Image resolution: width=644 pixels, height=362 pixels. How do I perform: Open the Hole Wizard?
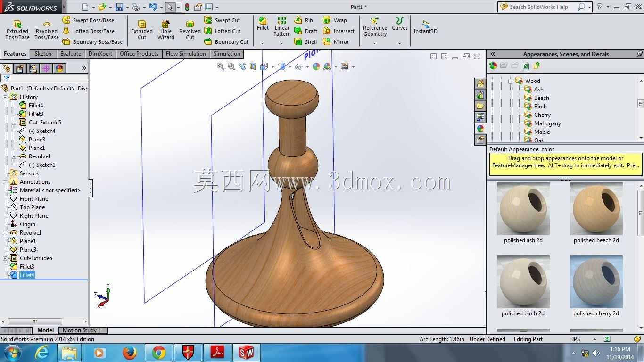[166, 30]
